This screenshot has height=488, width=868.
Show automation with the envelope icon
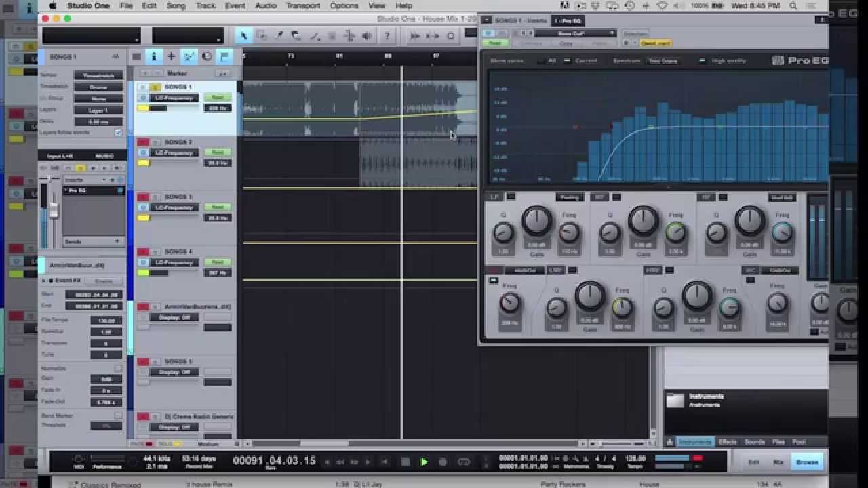(189, 57)
